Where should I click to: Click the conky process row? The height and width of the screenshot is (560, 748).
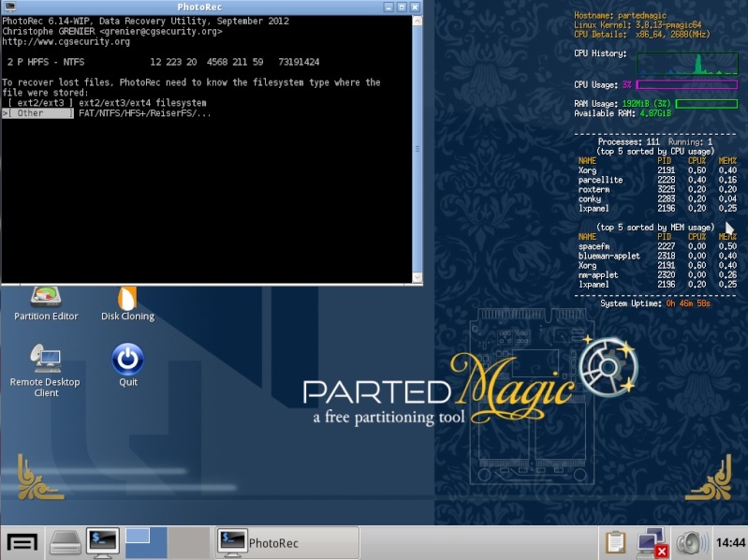(657, 199)
